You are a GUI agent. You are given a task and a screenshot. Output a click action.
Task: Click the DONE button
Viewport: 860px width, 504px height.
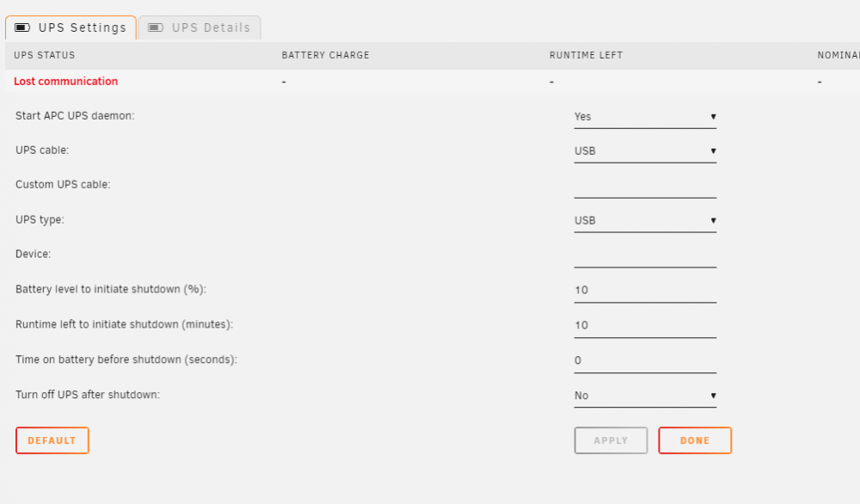pos(695,440)
